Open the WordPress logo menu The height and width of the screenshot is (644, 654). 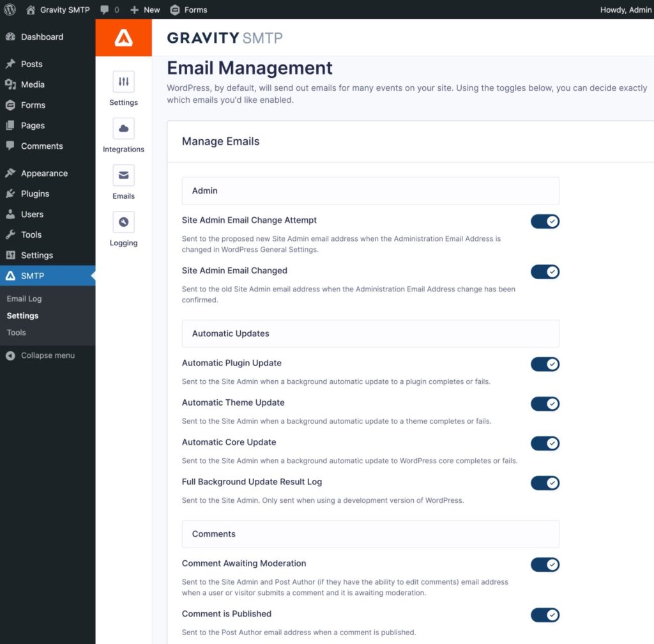(x=10, y=10)
